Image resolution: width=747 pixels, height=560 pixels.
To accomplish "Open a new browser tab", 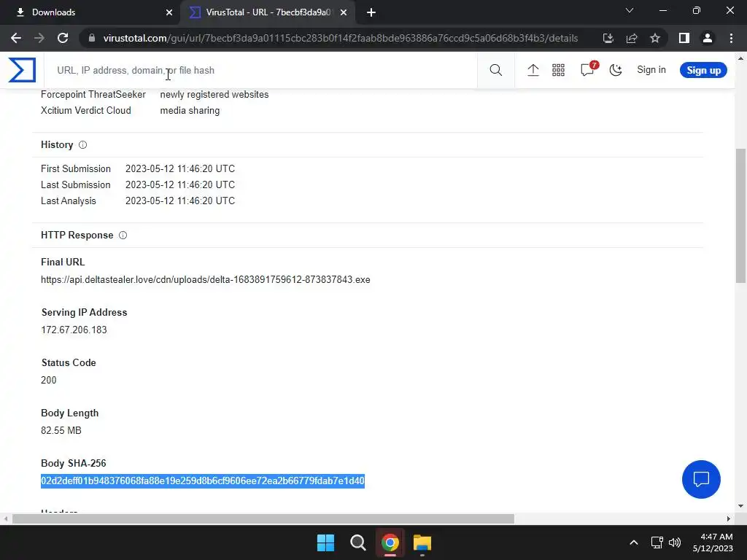I will [371, 12].
